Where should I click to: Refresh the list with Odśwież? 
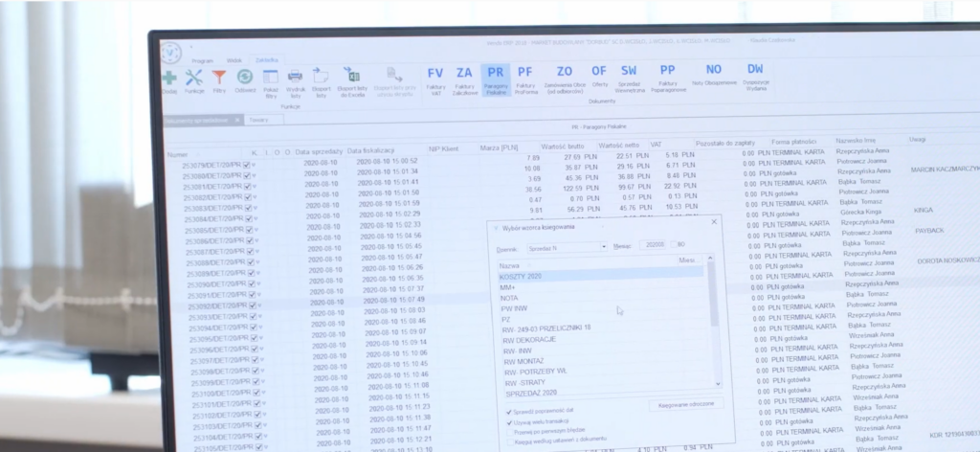[x=245, y=77]
